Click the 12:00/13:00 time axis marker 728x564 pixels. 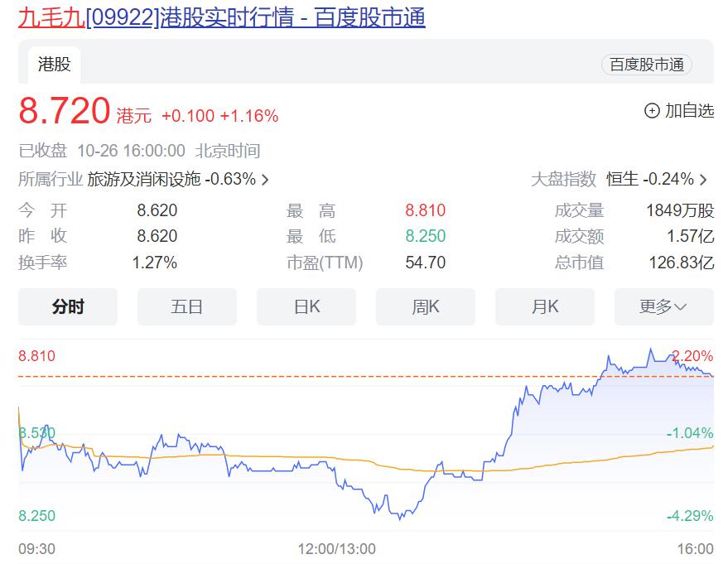click(336, 549)
